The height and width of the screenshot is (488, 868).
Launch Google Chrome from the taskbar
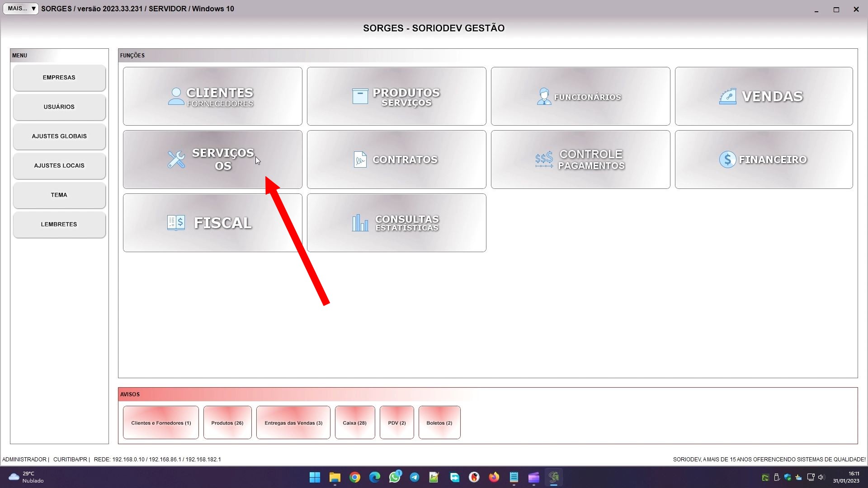pyautogui.click(x=355, y=477)
